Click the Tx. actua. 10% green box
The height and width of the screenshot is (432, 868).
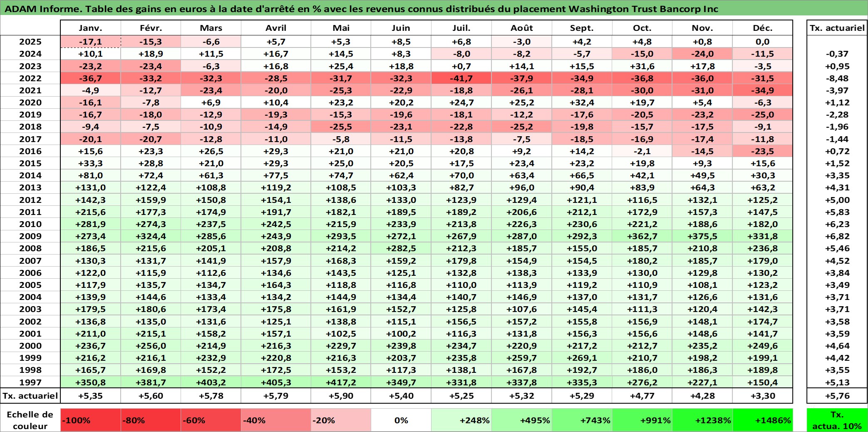coord(837,420)
